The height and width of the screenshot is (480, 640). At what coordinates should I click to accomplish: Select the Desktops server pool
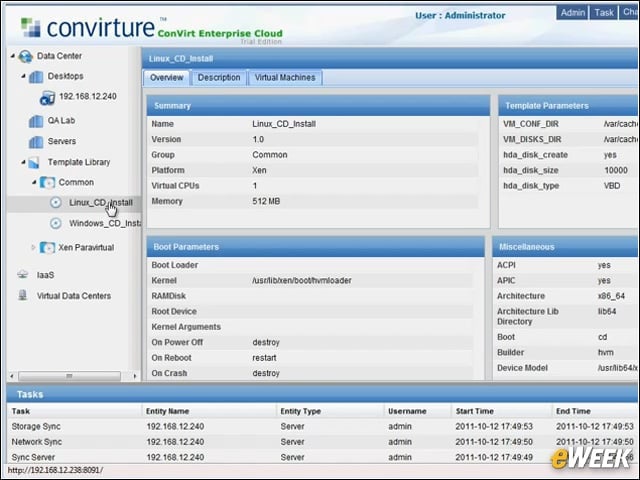pos(65,76)
